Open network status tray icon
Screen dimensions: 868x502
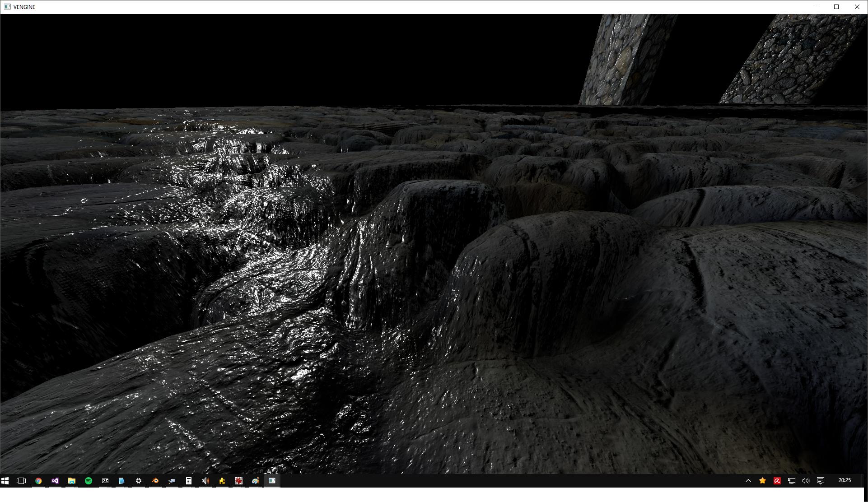point(792,481)
